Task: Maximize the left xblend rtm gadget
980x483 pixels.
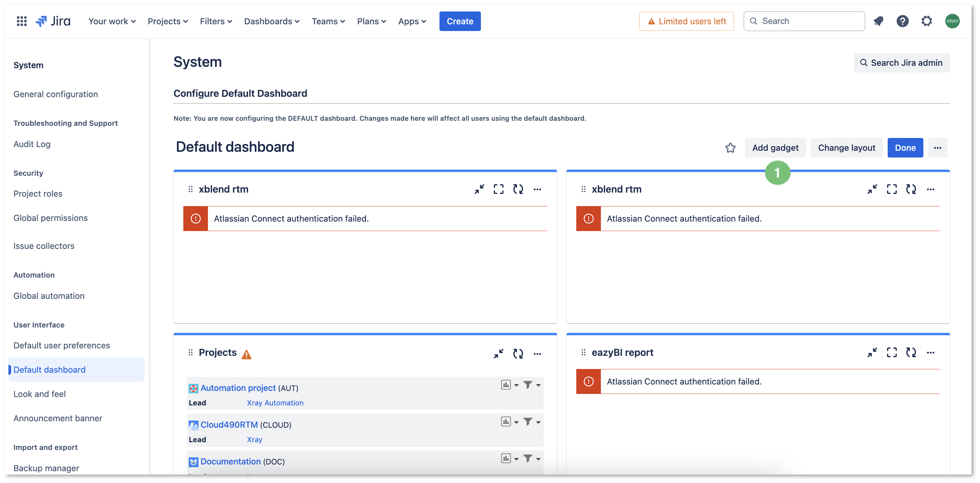Action: pos(498,189)
